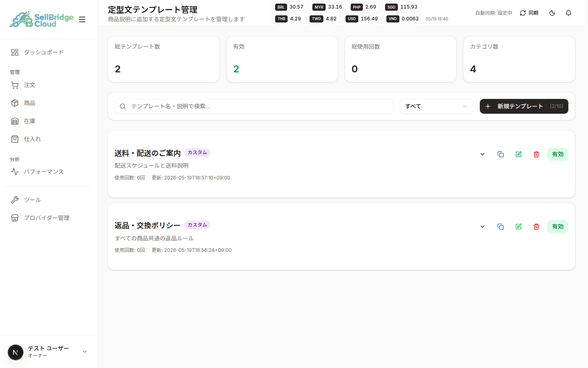Copy the 送料・配送のご案内 template
This screenshot has height=368, width=588.
click(x=501, y=154)
